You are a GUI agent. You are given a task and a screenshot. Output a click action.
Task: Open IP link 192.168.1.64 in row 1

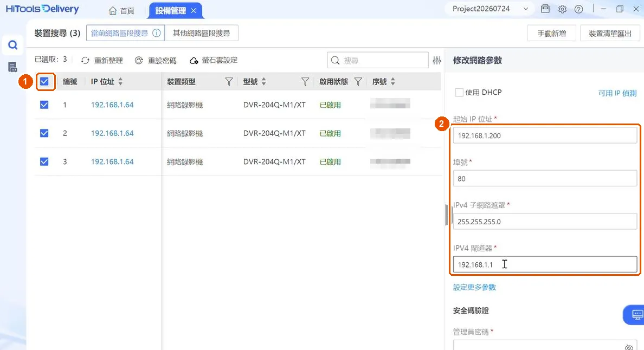[x=112, y=105]
